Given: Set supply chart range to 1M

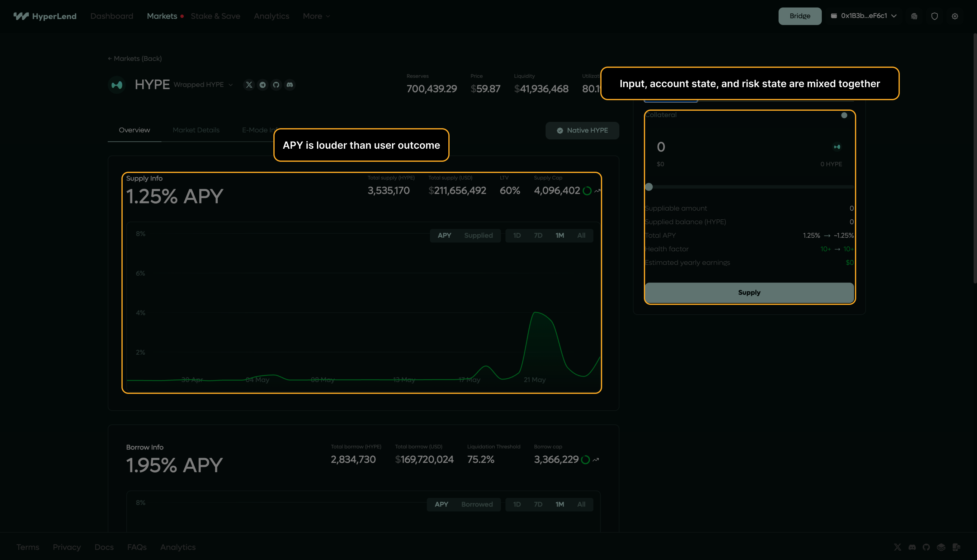Looking at the screenshot, I should click(x=560, y=236).
